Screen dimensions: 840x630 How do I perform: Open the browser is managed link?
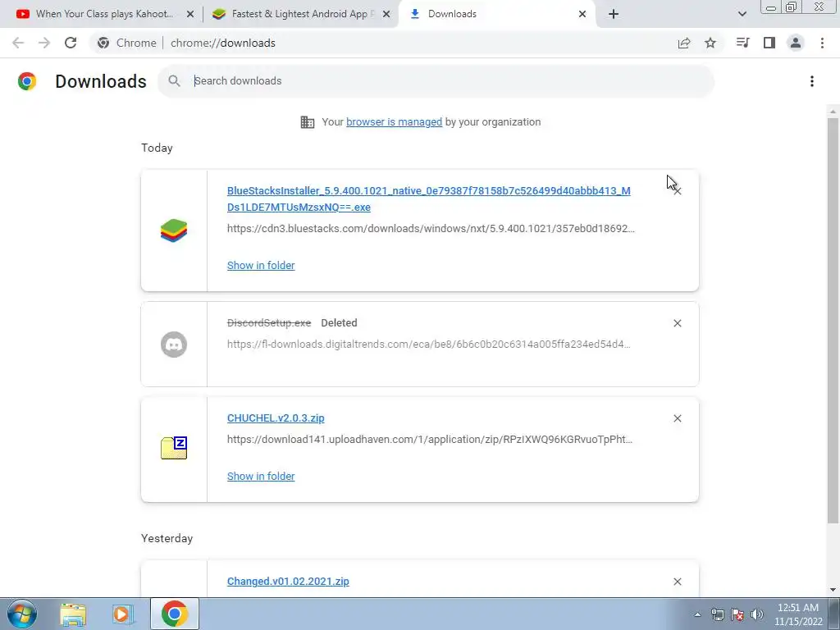click(x=395, y=121)
